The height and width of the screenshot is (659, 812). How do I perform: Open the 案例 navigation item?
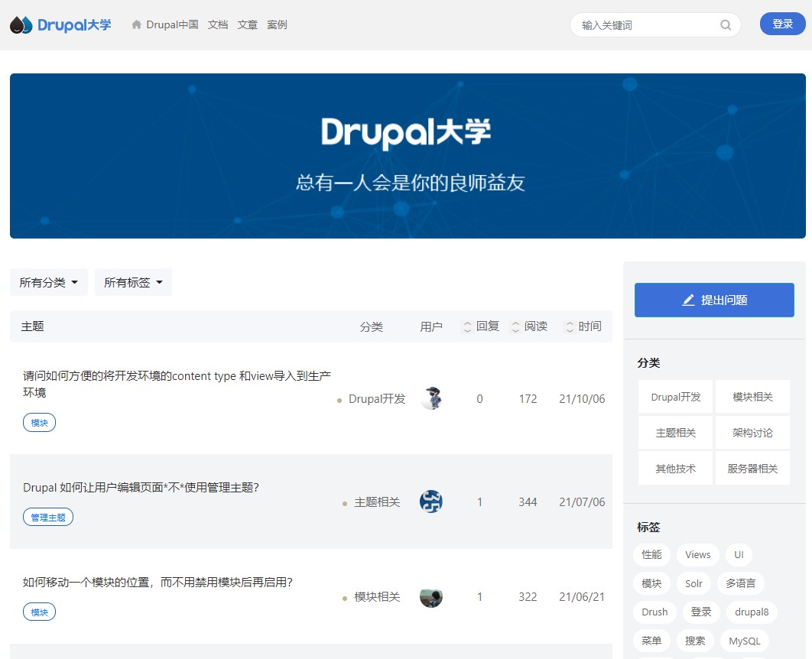pos(277,24)
